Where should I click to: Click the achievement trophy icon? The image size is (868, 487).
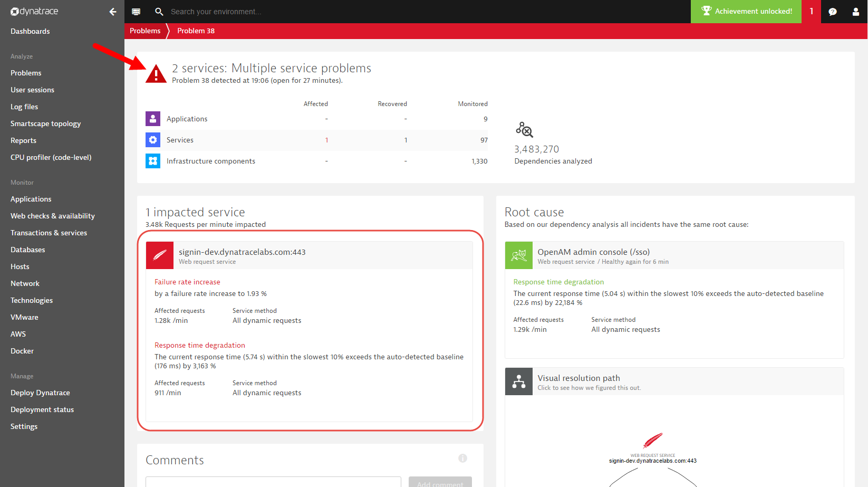(707, 11)
